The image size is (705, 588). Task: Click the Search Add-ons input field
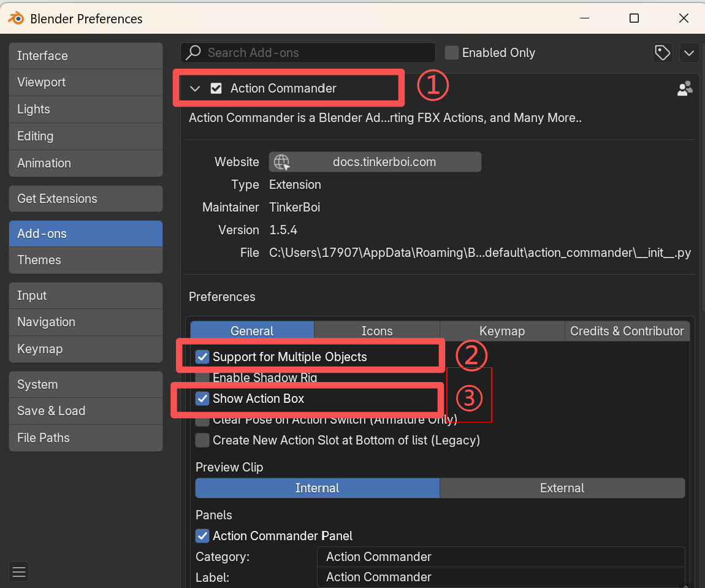coord(308,53)
